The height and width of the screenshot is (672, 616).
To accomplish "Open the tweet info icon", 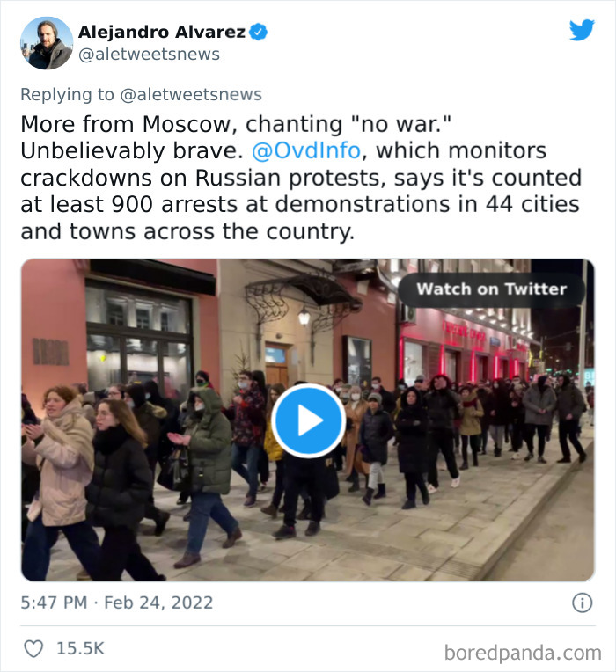I will (583, 603).
